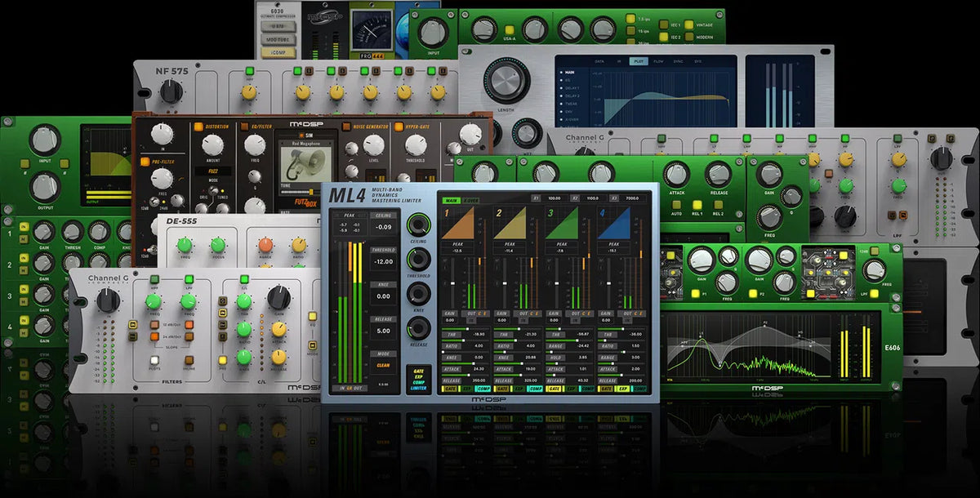Select the U 670 module on the 6030 compressor
This screenshot has height=498, width=980.
(278, 26)
